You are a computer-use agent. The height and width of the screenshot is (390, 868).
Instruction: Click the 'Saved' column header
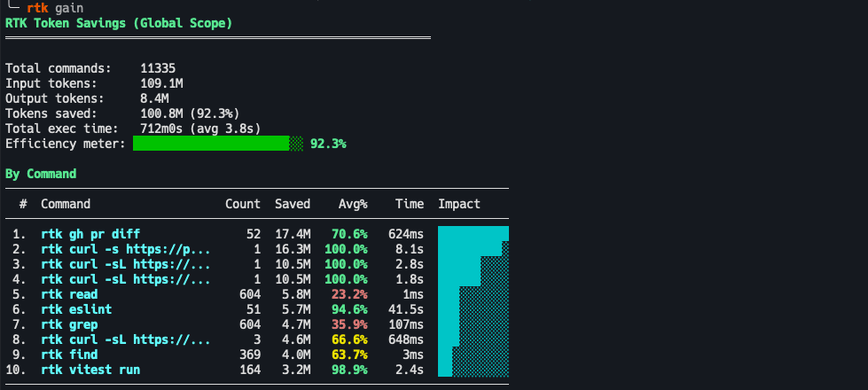(293, 204)
